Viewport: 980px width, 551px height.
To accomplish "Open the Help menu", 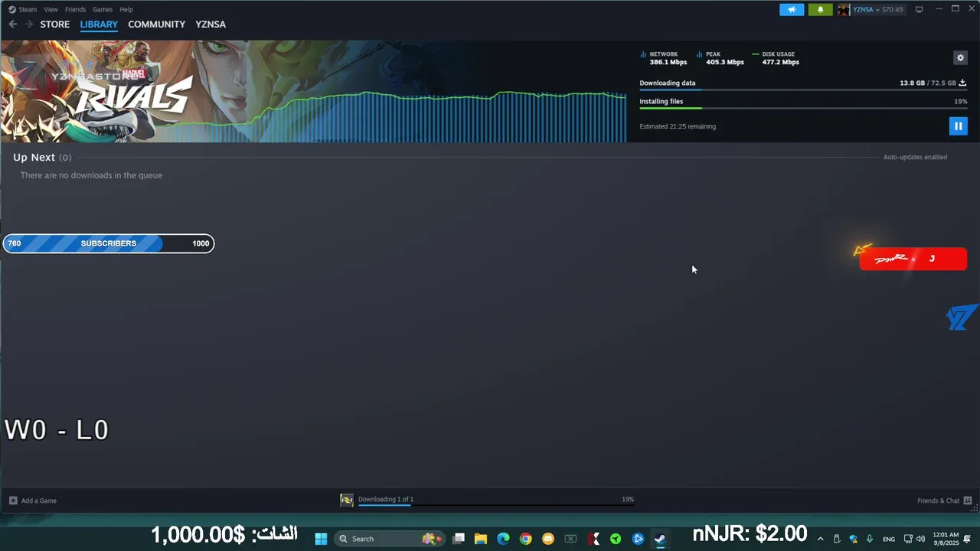I will point(126,9).
